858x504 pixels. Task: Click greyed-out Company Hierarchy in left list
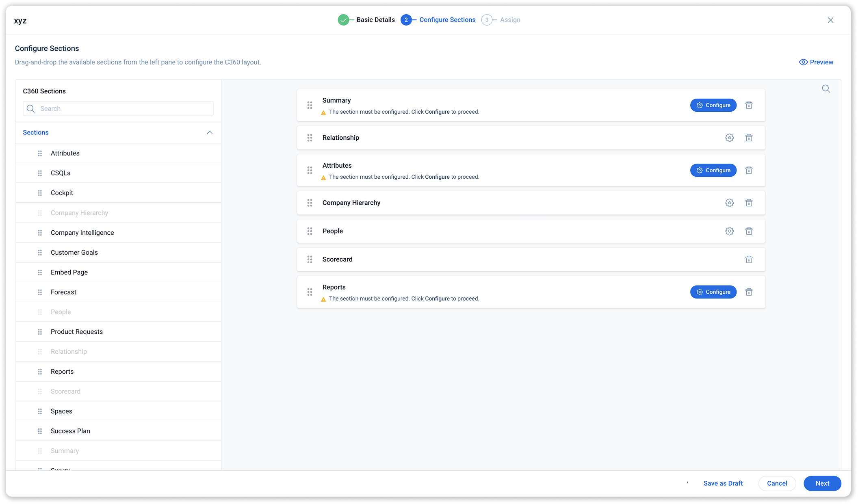(x=118, y=213)
